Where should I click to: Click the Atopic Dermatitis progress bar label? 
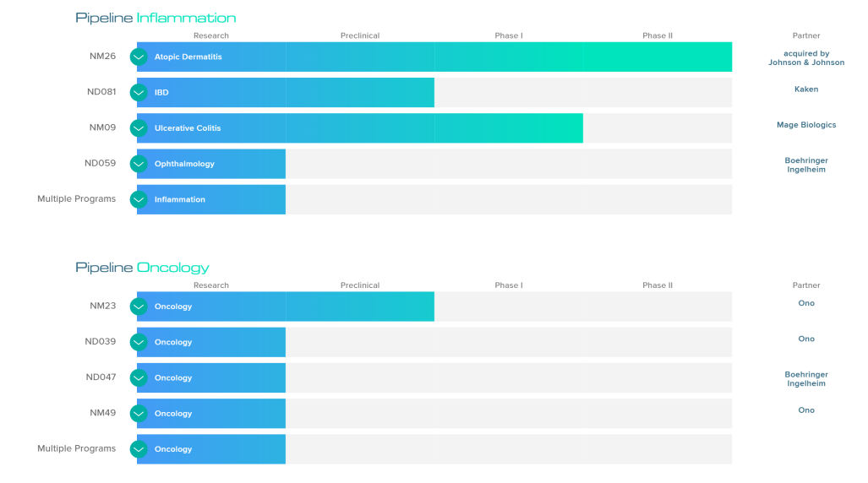tap(188, 57)
